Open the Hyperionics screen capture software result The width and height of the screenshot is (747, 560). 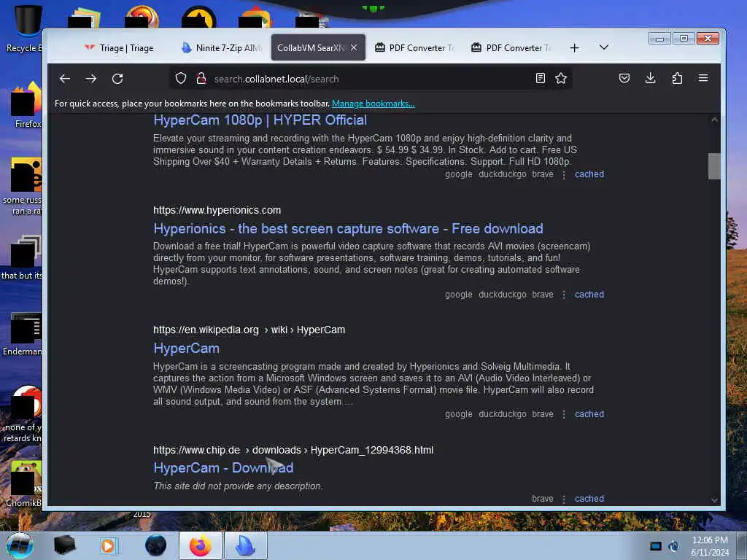click(x=348, y=228)
